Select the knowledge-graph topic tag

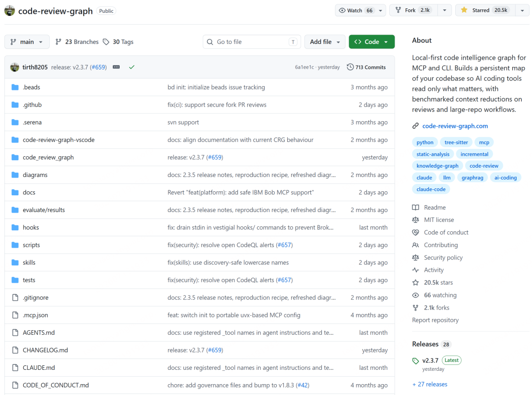pos(437,166)
